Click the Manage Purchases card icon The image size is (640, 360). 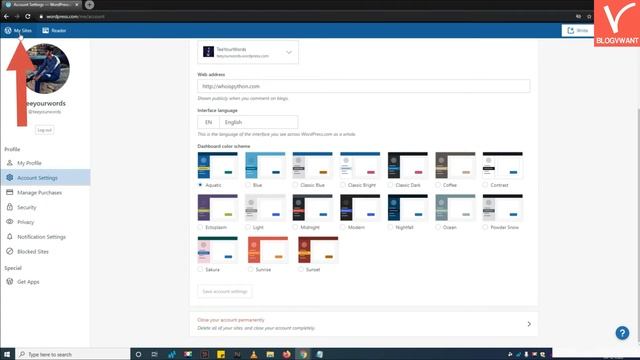[10, 192]
